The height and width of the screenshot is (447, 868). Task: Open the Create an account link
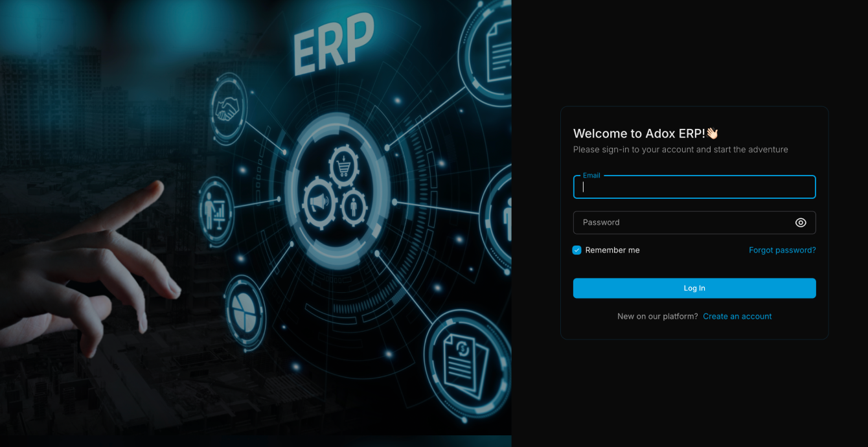[737, 316]
